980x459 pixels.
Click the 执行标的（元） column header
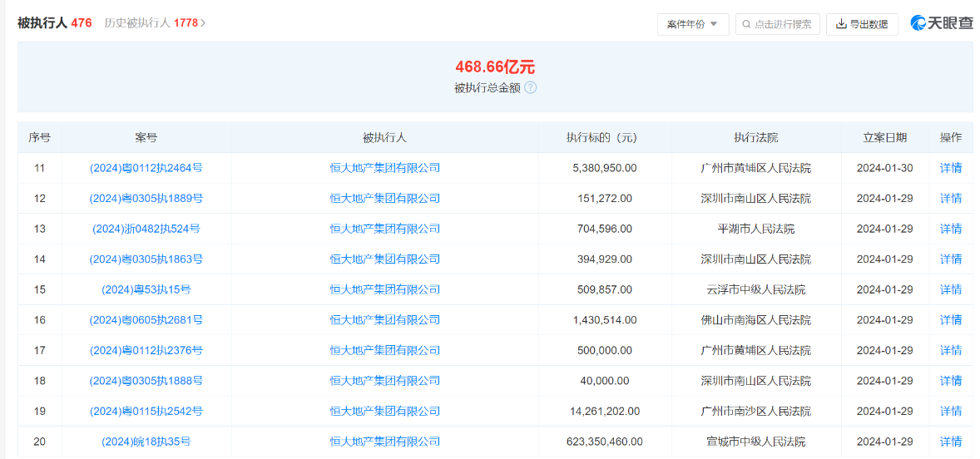[x=604, y=137]
